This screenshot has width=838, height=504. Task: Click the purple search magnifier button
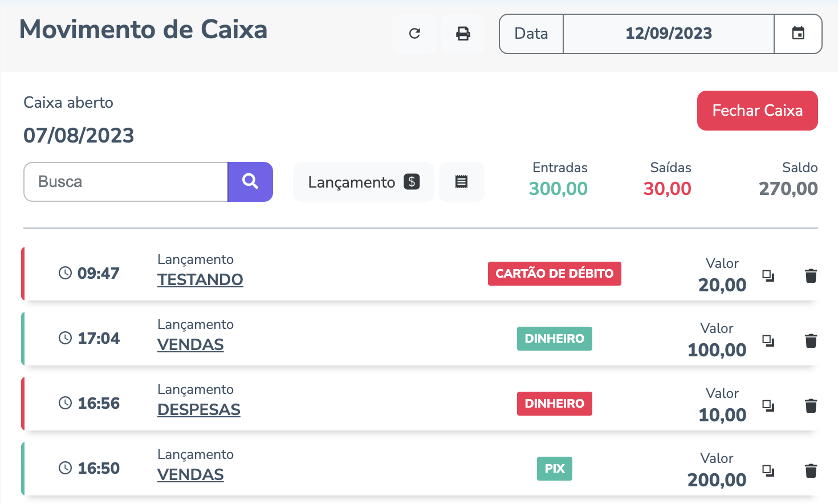[250, 182]
